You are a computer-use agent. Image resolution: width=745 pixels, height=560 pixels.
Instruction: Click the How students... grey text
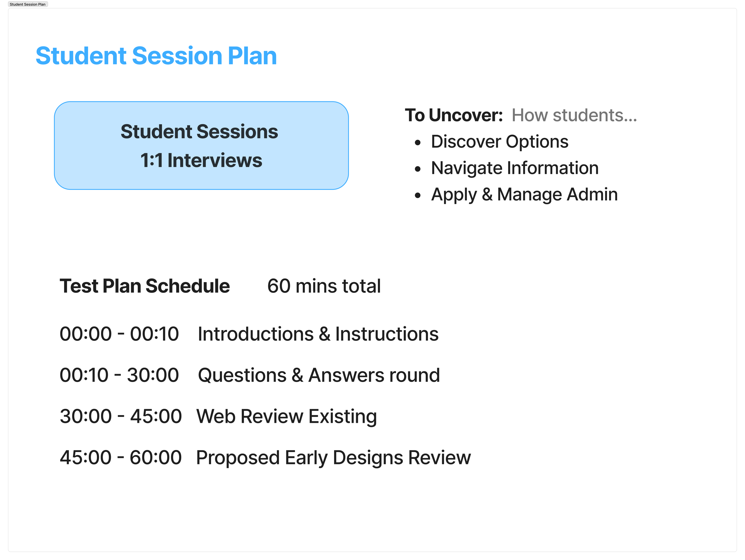[574, 115]
